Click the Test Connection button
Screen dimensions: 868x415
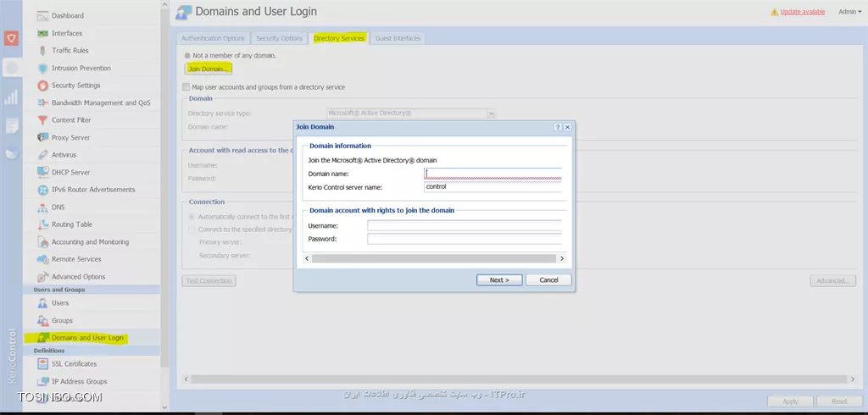[209, 281]
